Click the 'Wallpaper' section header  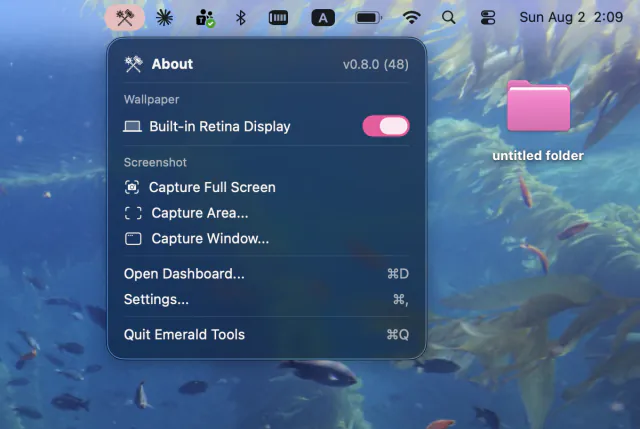[x=151, y=100]
